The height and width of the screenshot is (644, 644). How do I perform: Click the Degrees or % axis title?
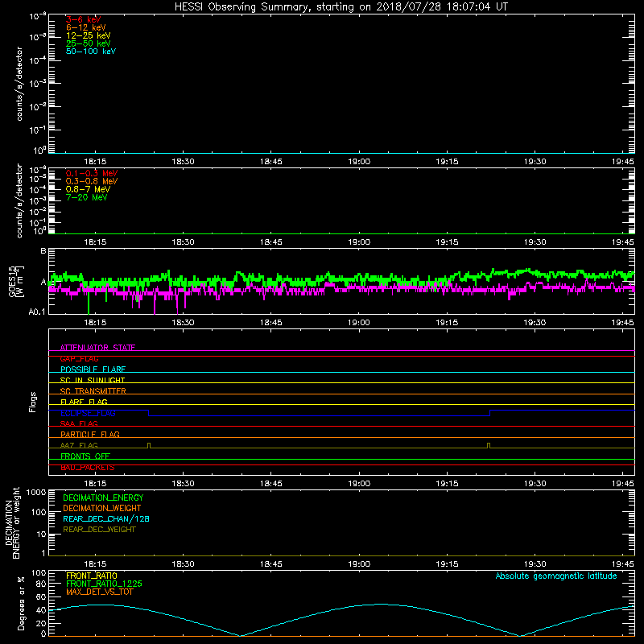[21, 603]
